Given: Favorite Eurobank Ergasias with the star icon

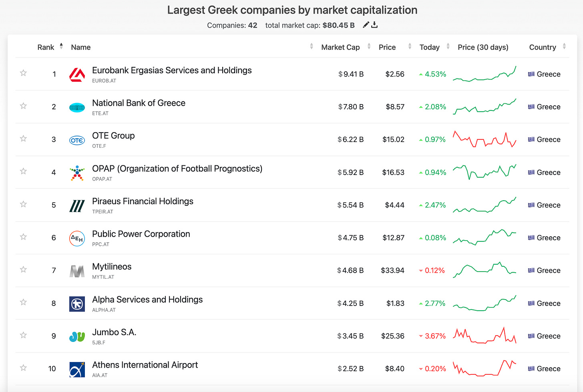Looking at the screenshot, I should [x=23, y=73].
